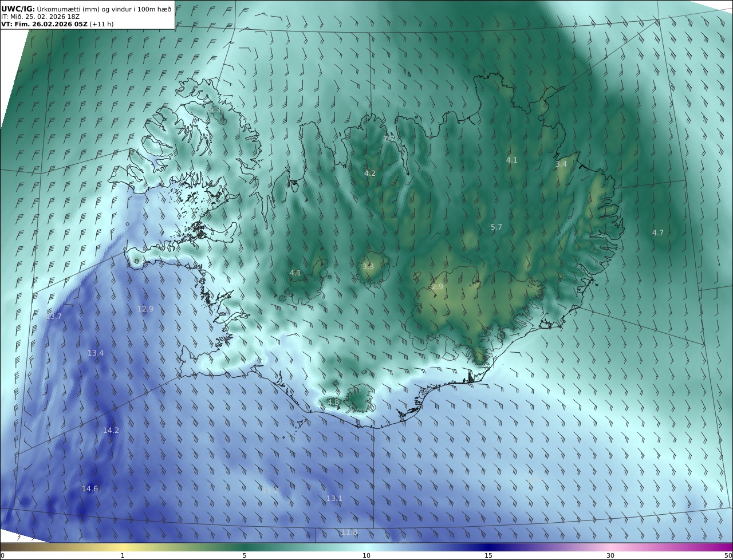The height and width of the screenshot is (560, 733).
Task: Click the 1 tick on the color scale
Action: 123,555
